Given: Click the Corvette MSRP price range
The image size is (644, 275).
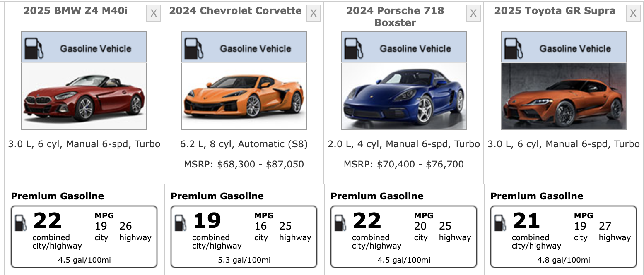Looking at the screenshot, I should 244,164.
